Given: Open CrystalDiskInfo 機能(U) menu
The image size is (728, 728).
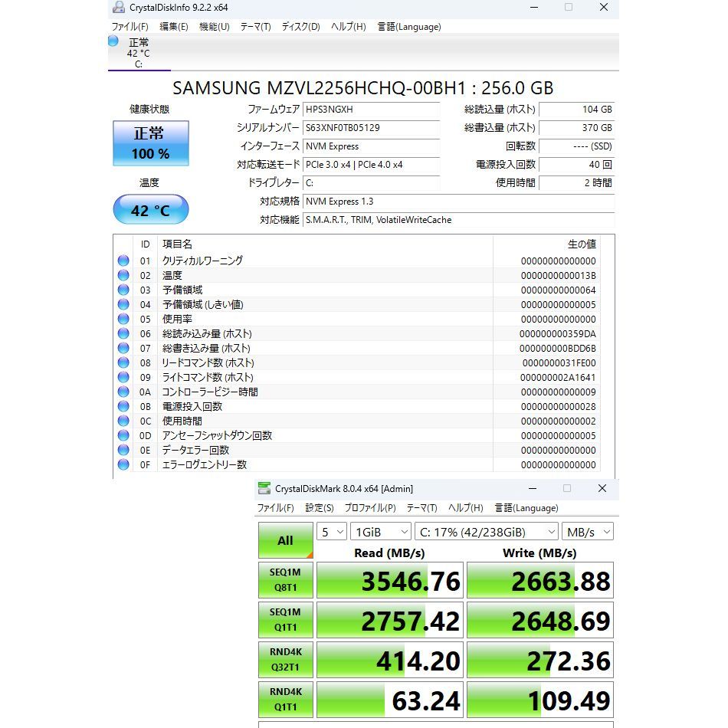Looking at the screenshot, I should (x=214, y=27).
